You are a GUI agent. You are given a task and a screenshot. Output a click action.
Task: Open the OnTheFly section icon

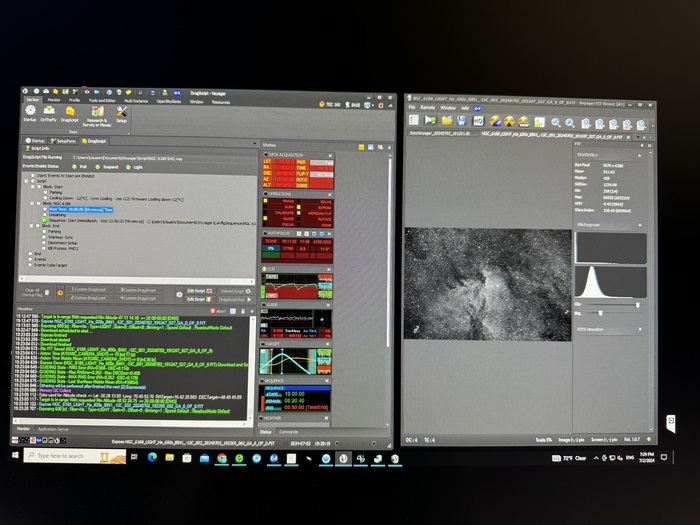click(49, 113)
